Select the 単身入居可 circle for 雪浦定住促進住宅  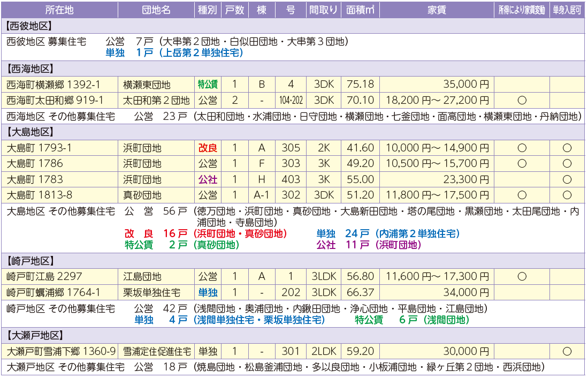coord(567,351)
